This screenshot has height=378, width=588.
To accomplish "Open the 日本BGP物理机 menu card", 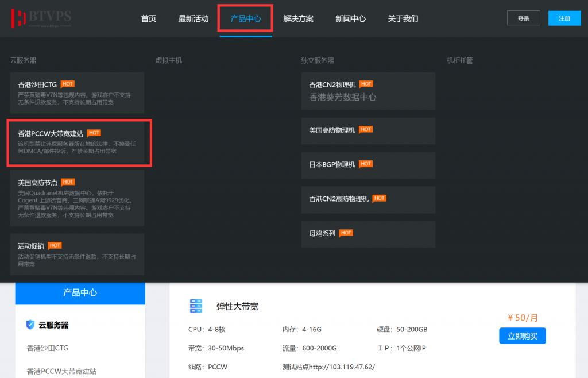I will (x=368, y=165).
